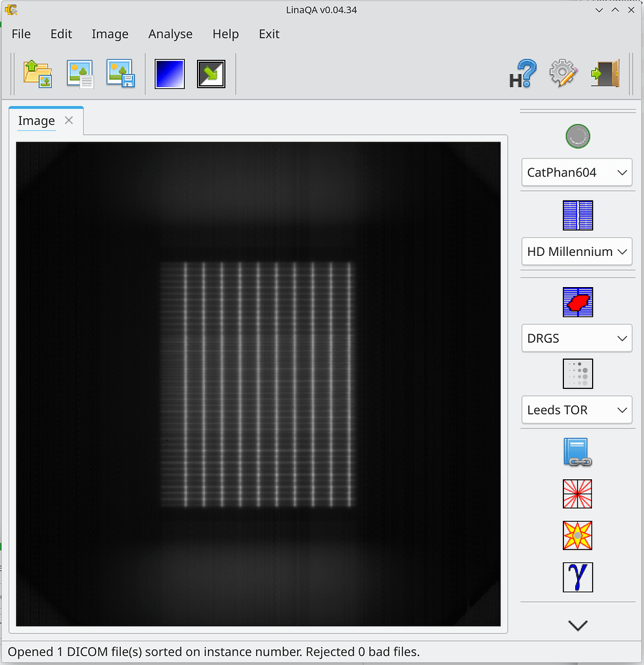The width and height of the screenshot is (644, 665).
Task: Open the machine log analysis tool
Action: coord(577,453)
